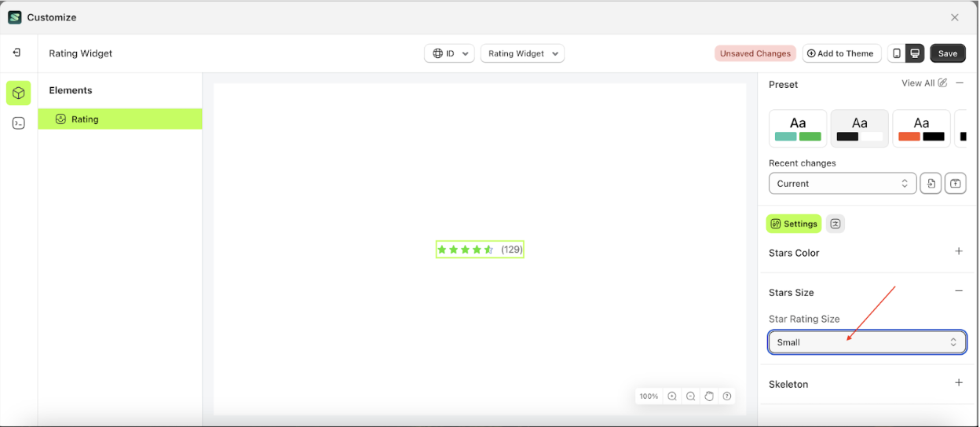
Task: Open the Rating Widget selector dropdown
Action: 522,53
